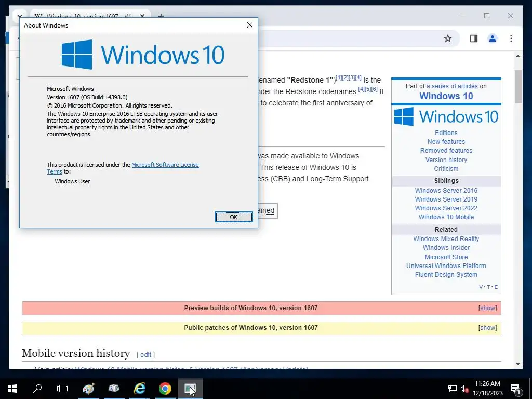Open citation reference [1]

pyautogui.click(x=339, y=78)
